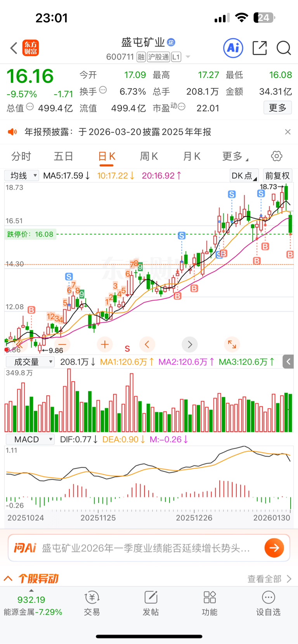Open the 更多 chart period menu
The width and height of the screenshot is (298, 644).
pyautogui.click(x=235, y=156)
